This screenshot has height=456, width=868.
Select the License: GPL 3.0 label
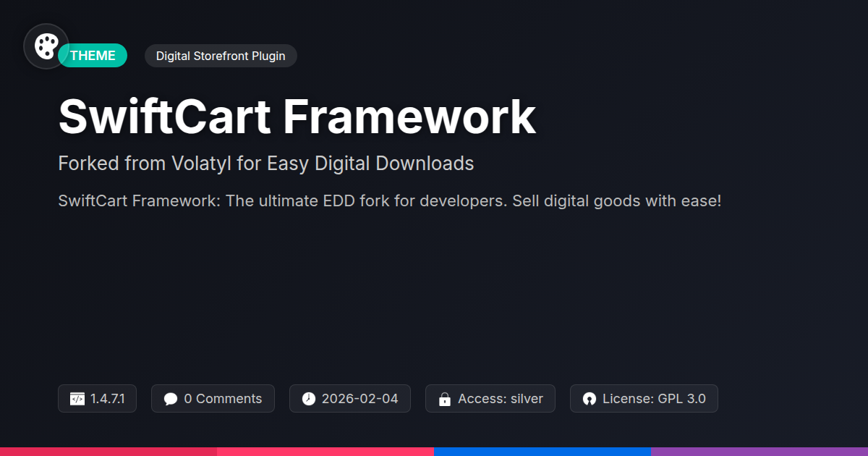tap(654, 399)
